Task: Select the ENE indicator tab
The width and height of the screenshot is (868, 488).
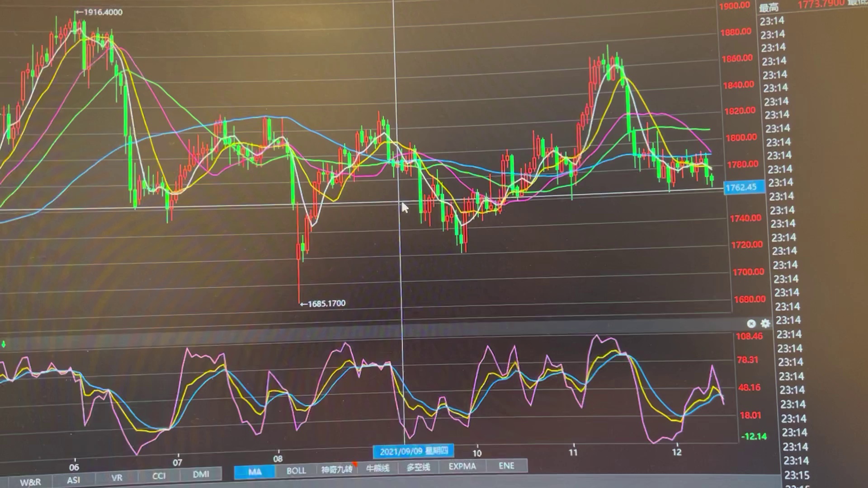Action: pos(506,465)
